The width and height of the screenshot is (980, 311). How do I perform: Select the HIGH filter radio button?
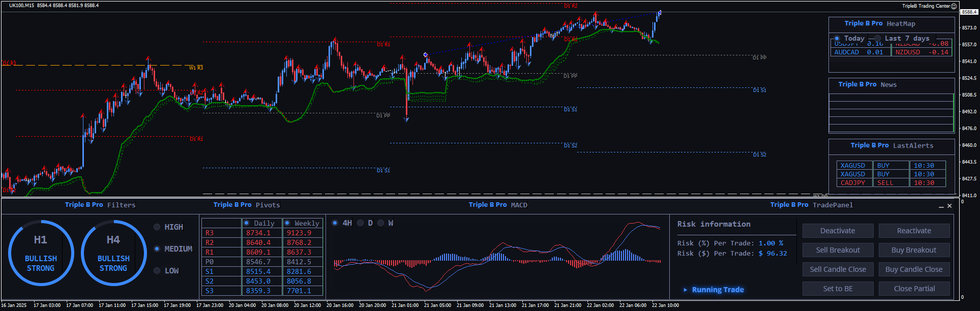pos(157,227)
